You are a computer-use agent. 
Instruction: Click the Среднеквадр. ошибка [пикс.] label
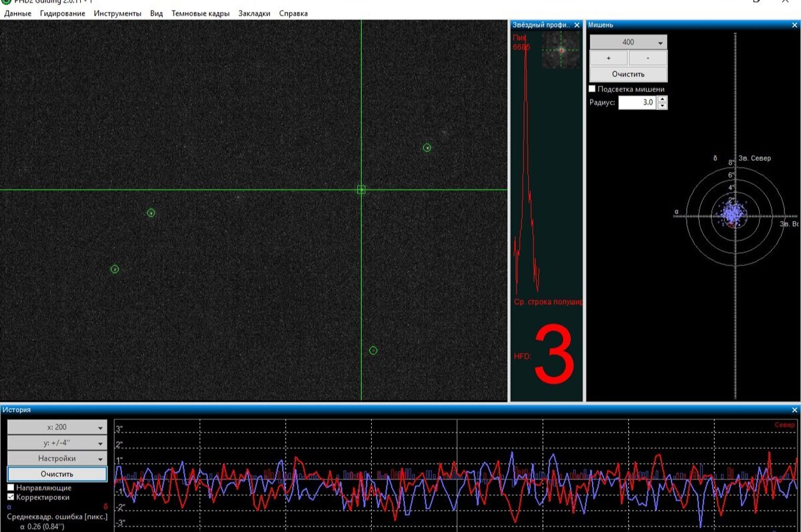click(x=57, y=517)
